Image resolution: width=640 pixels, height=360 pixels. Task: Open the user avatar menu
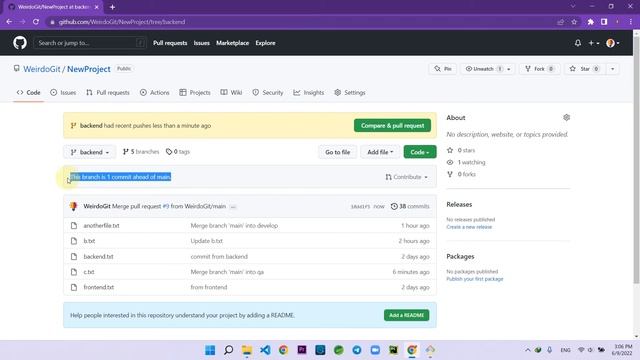[x=613, y=43]
